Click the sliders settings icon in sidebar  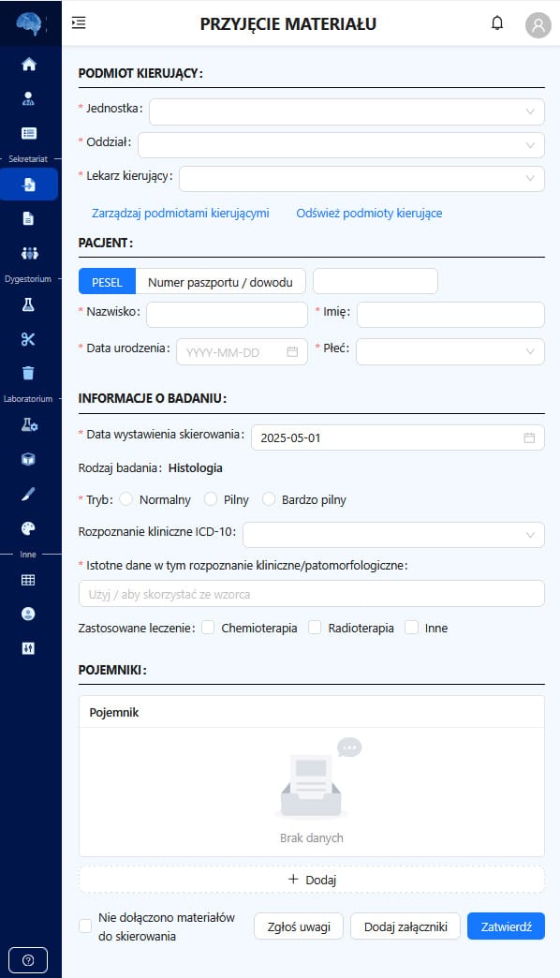tap(28, 648)
